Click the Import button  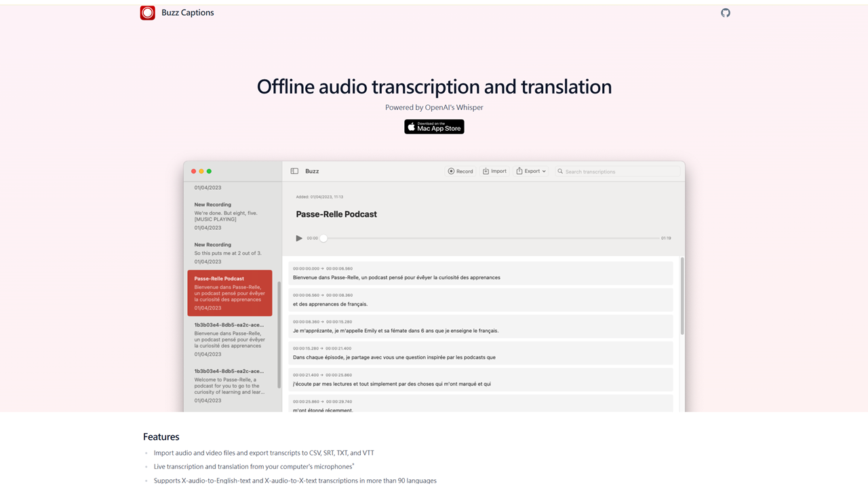495,171
